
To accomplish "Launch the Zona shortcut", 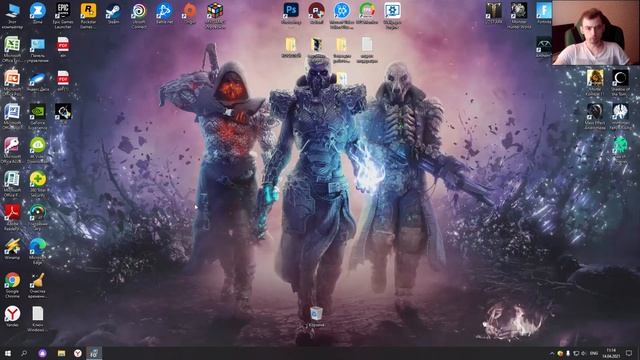I will [x=38, y=11].
